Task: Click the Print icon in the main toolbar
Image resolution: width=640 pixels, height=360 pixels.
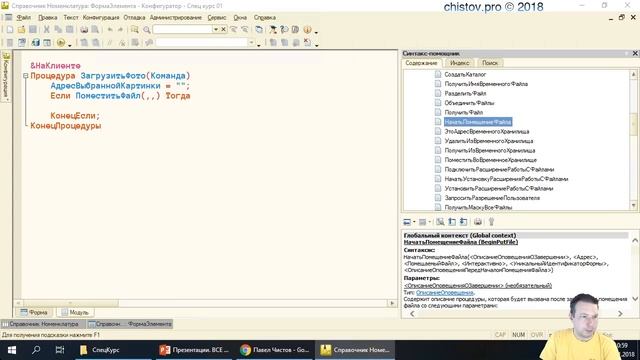Action: tap(84, 29)
